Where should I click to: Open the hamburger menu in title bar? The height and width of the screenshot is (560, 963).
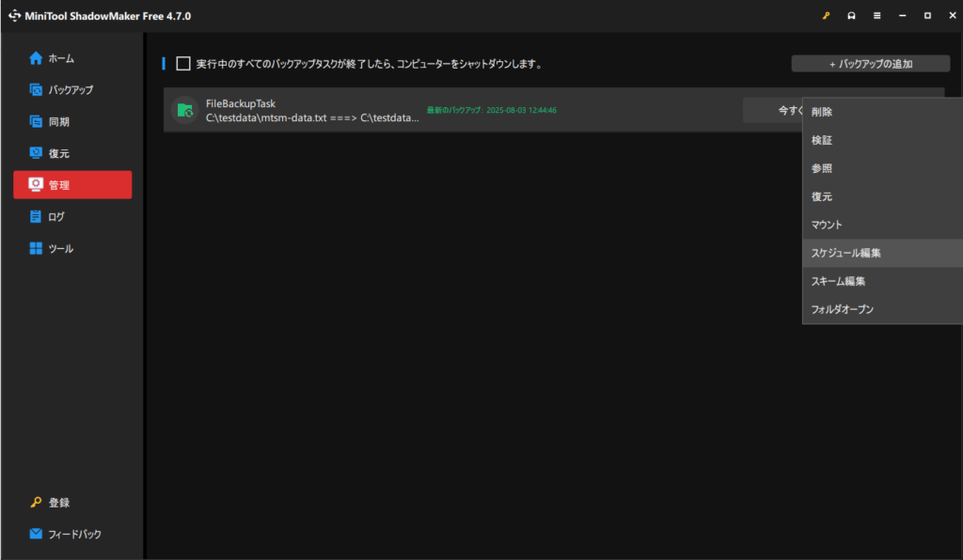[x=877, y=16]
